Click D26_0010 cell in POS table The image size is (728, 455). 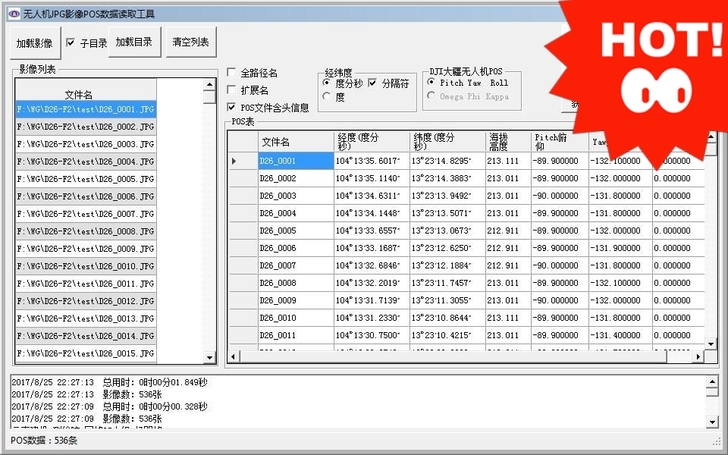point(296,318)
